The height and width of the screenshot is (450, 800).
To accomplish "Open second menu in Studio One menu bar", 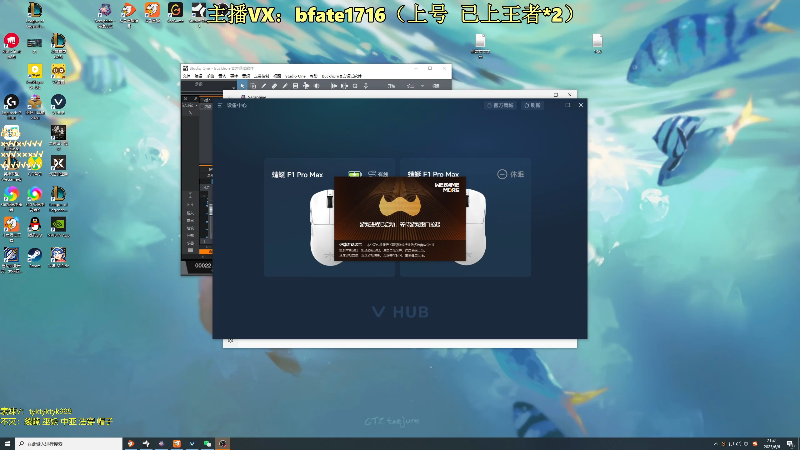I will click(198, 76).
